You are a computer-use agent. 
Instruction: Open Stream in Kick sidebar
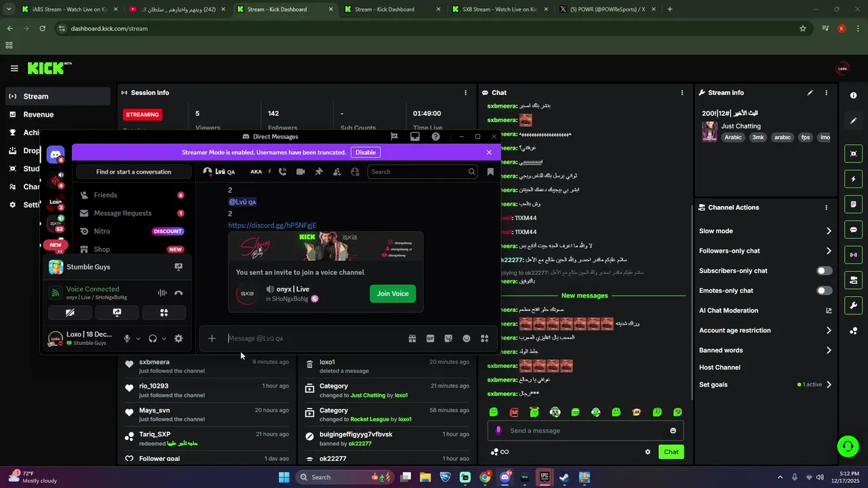click(58, 96)
